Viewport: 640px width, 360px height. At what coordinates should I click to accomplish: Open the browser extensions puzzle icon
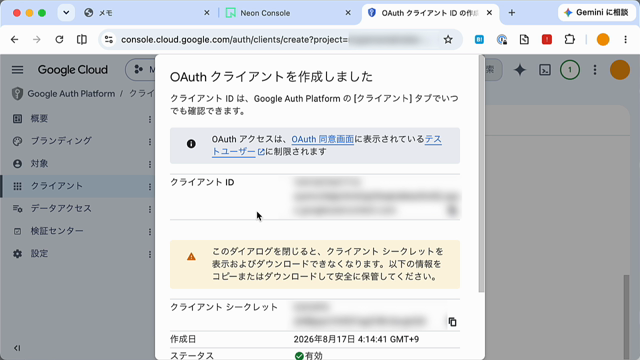pos(569,40)
